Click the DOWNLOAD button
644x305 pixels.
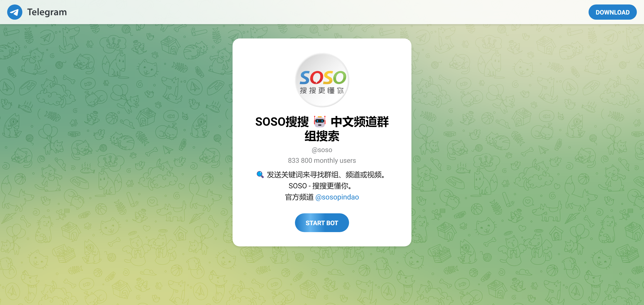(612, 12)
